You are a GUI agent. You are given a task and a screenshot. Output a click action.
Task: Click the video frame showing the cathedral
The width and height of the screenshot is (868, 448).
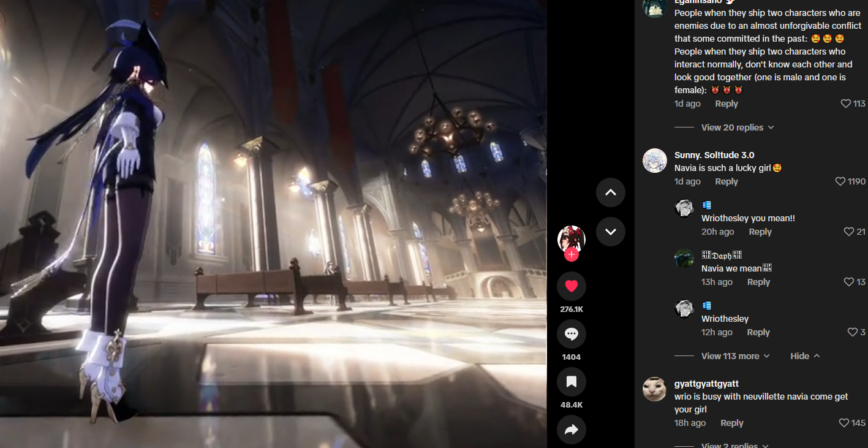click(273, 224)
